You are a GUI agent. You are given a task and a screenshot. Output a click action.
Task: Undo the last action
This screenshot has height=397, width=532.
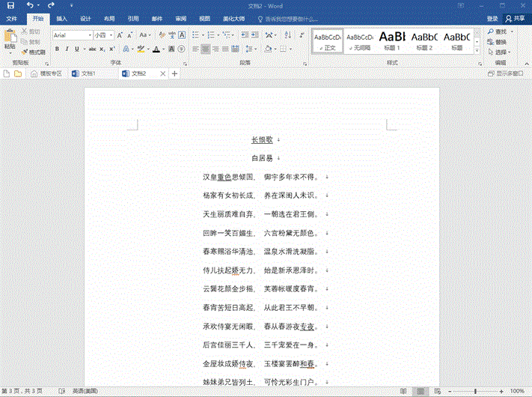point(29,5)
